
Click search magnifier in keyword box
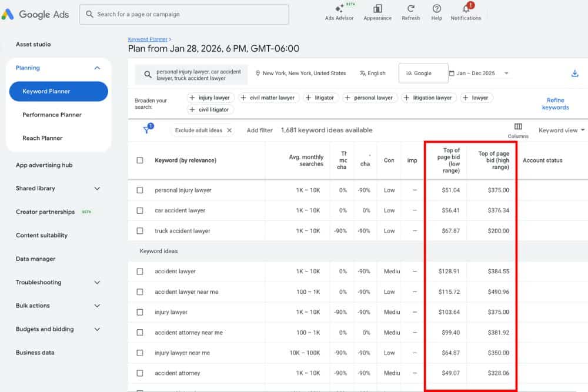click(x=148, y=75)
